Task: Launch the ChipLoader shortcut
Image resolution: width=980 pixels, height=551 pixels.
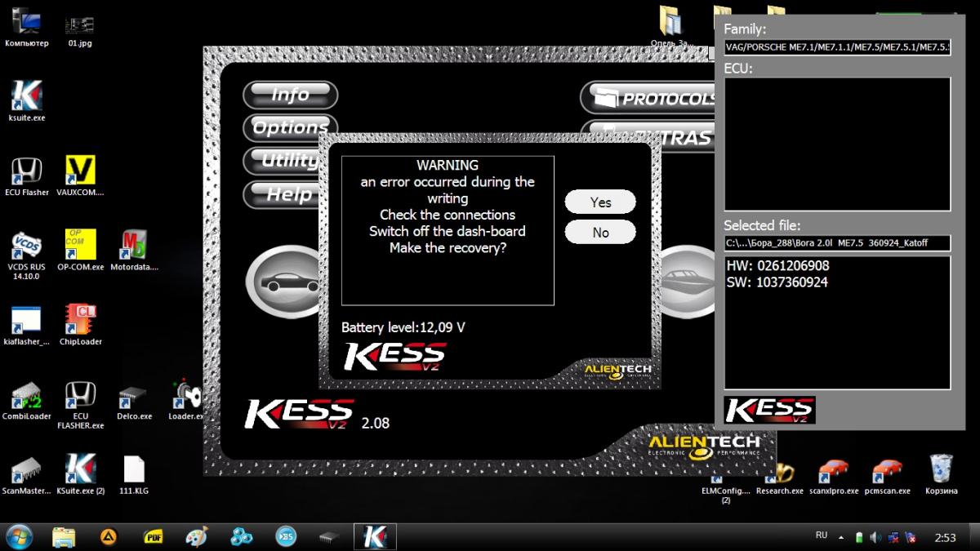Action: coord(80,325)
